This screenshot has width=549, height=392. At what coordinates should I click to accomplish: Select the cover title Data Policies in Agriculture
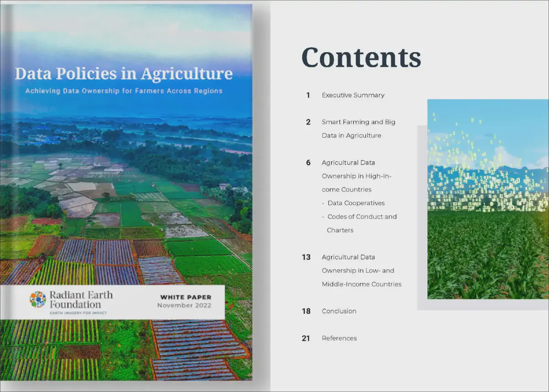pyautogui.click(x=124, y=74)
